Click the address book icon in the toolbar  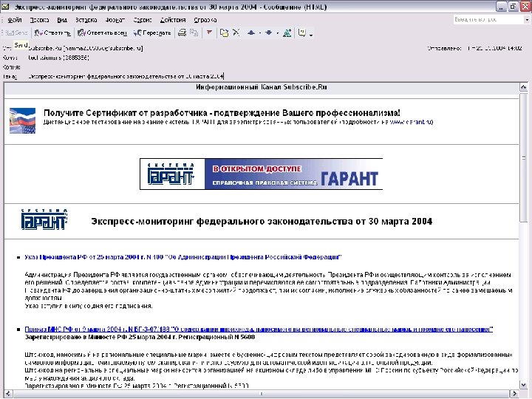point(287,33)
